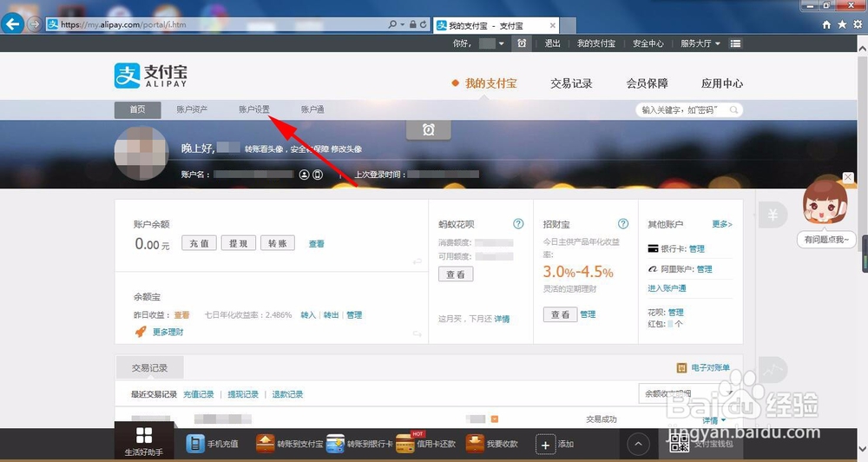The height and width of the screenshot is (462, 868).
Task: Click the 电子对账单 statement icon
Action: (681, 368)
